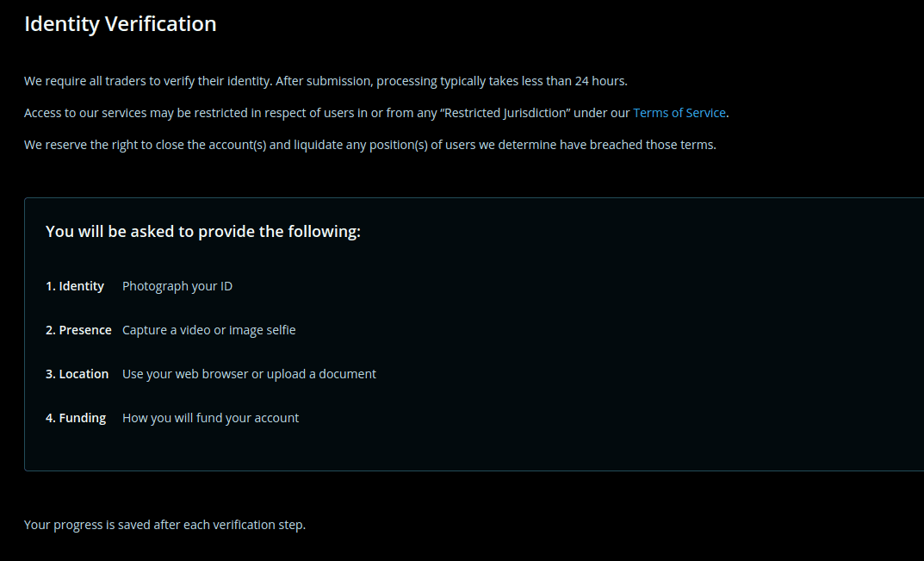Click the "Photograph your ID" description
This screenshot has width=924, height=561.
click(x=177, y=286)
